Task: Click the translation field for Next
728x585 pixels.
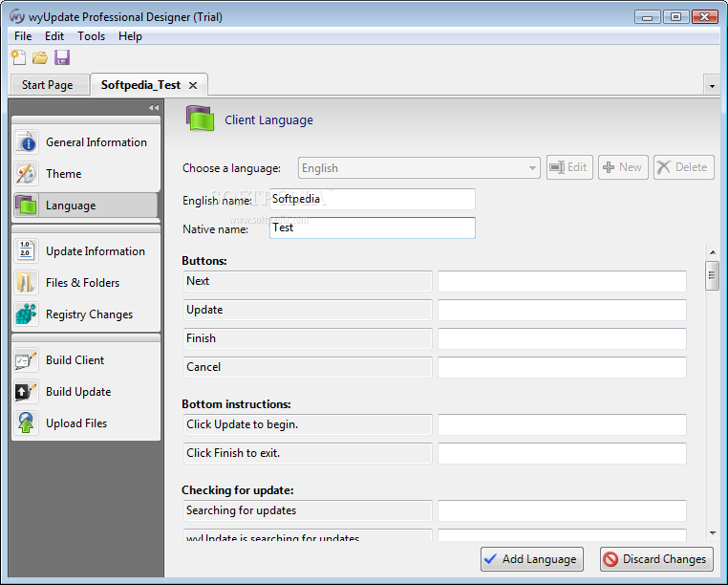Action: tap(562, 282)
